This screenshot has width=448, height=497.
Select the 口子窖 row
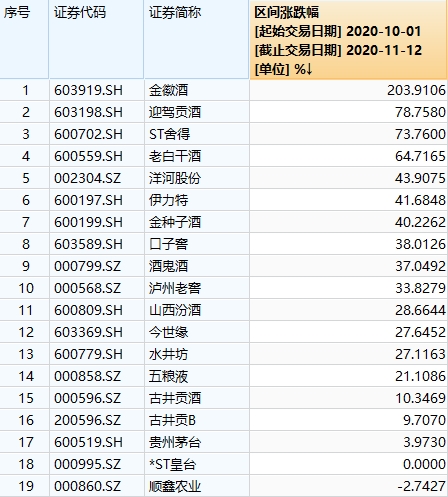point(224,244)
